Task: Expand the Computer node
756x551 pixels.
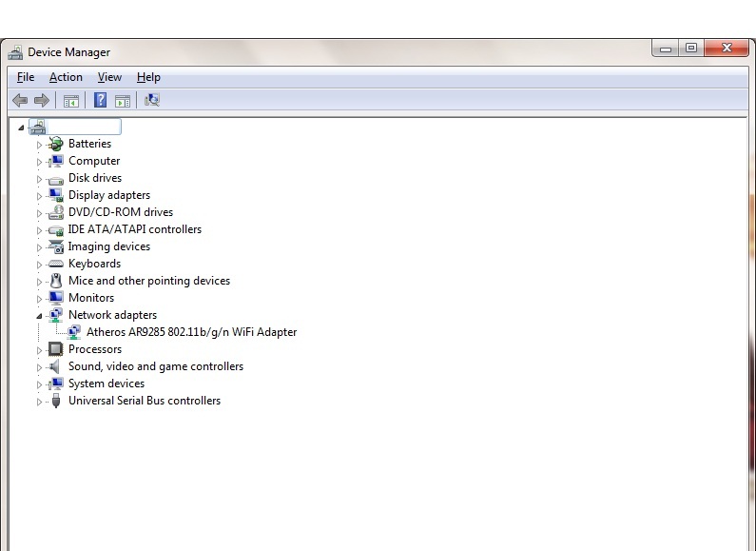Action: tap(40, 162)
